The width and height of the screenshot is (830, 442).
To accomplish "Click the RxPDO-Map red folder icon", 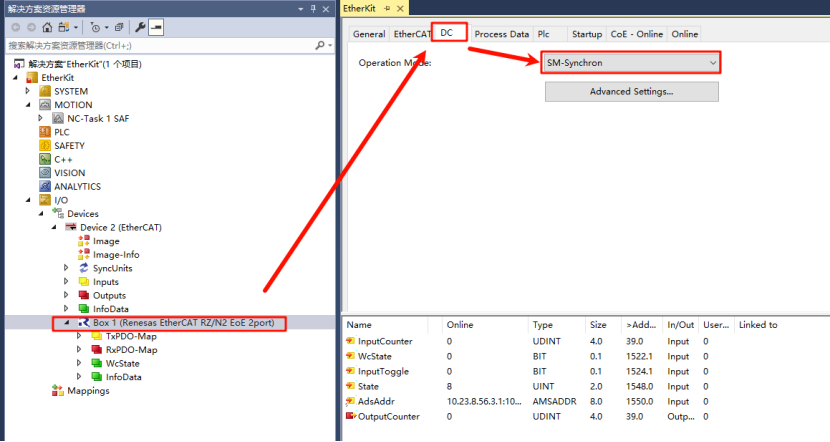I will click(x=96, y=349).
